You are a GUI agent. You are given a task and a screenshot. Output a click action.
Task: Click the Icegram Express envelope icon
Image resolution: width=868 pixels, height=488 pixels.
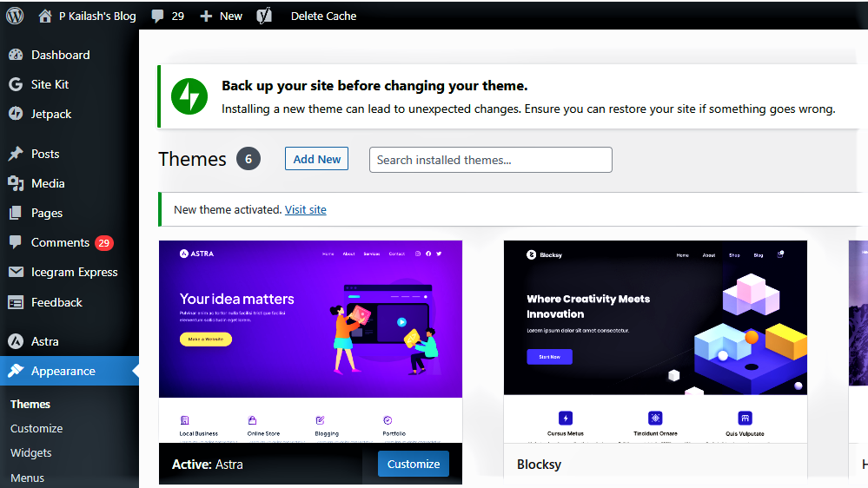coord(16,272)
